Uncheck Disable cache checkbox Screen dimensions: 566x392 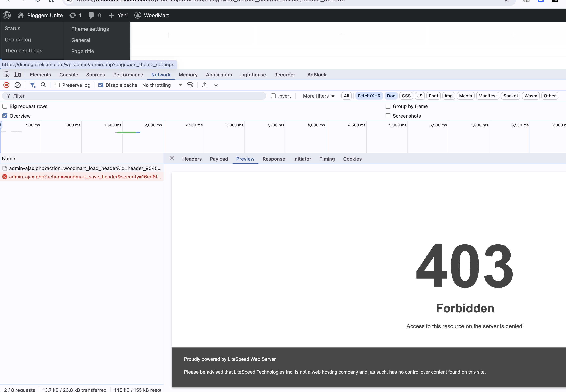101,85
